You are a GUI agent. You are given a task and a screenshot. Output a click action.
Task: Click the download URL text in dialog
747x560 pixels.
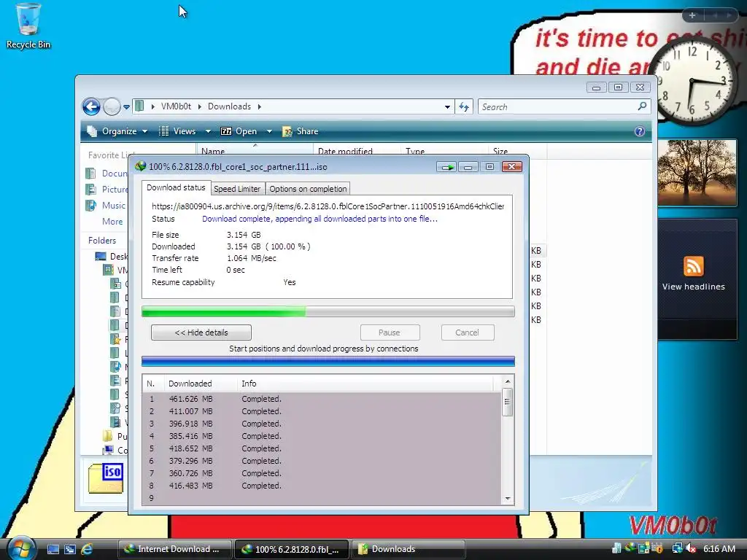[328, 206]
